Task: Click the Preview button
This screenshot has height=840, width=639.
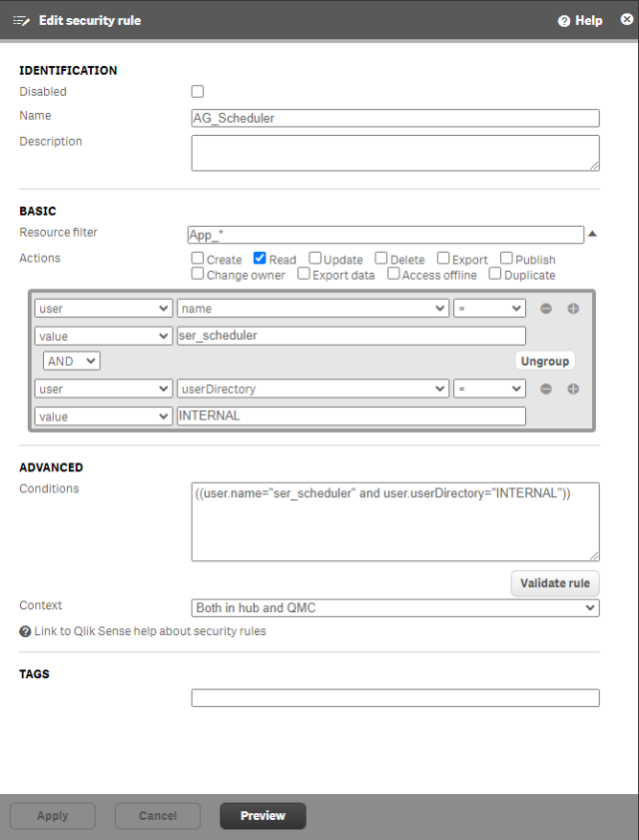Action: coord(263,816)
